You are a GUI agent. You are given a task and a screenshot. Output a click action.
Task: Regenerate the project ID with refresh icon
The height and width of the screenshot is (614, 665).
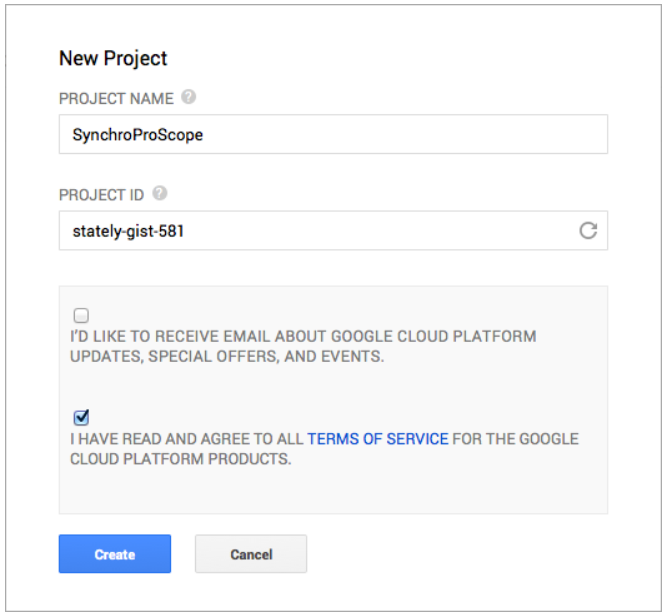(x=588, y=231)
